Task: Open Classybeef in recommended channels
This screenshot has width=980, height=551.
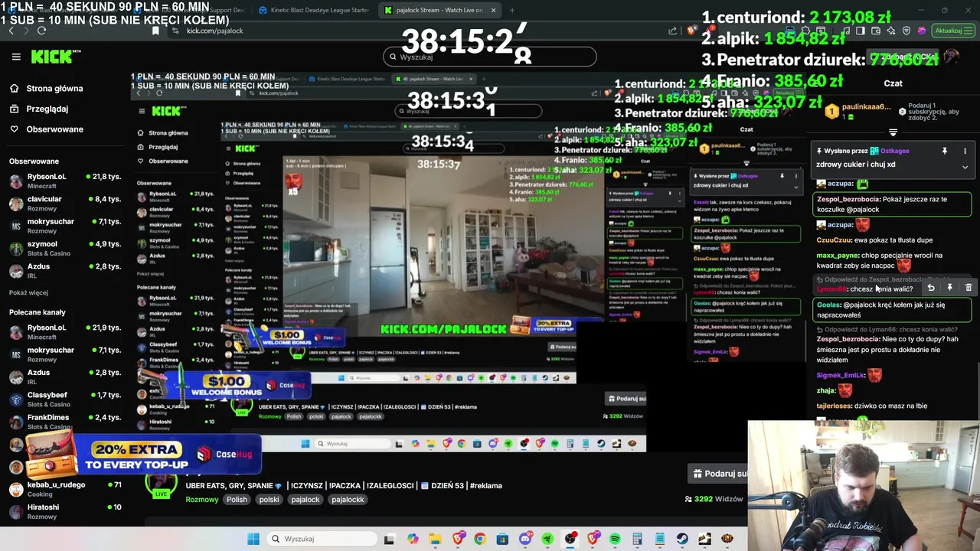Action: (64, 399)
